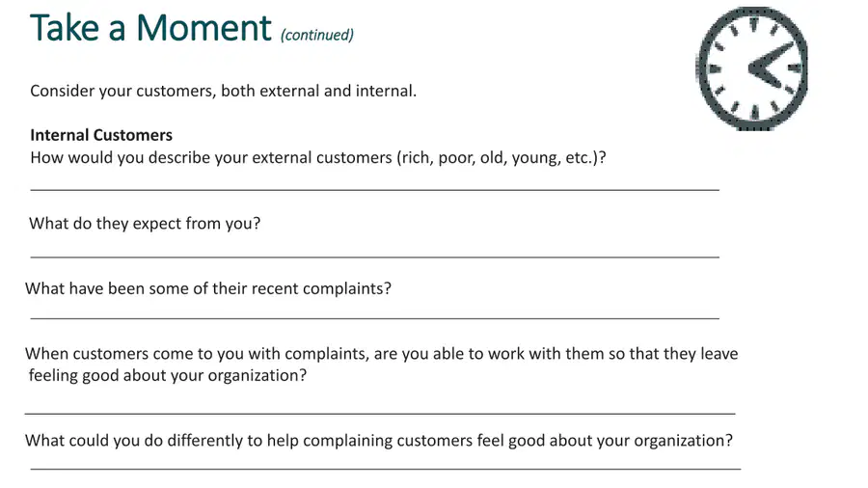Click the clock's minute hand
The image size is (868, 488).
[x=773, y=57]
